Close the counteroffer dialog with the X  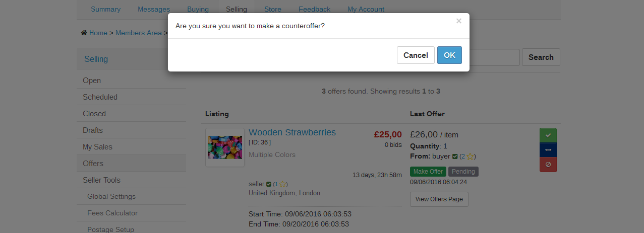click(458, 21)
